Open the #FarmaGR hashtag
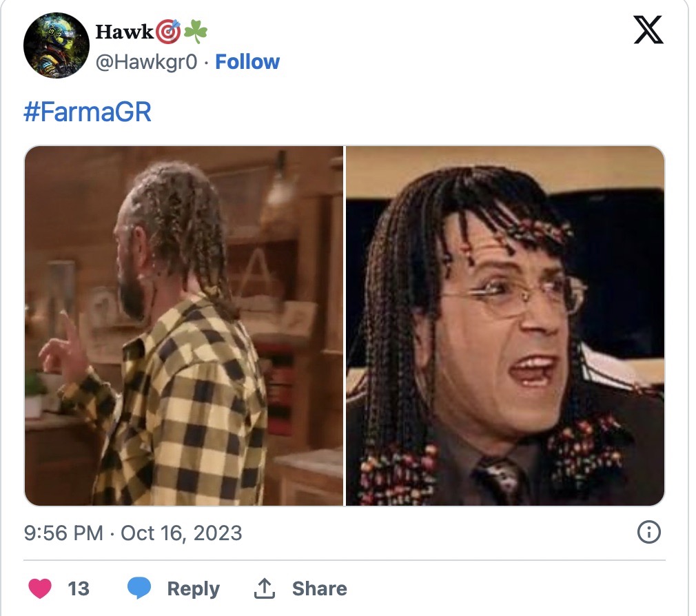This screenshot has width=696, height=616. pos(88,112)
